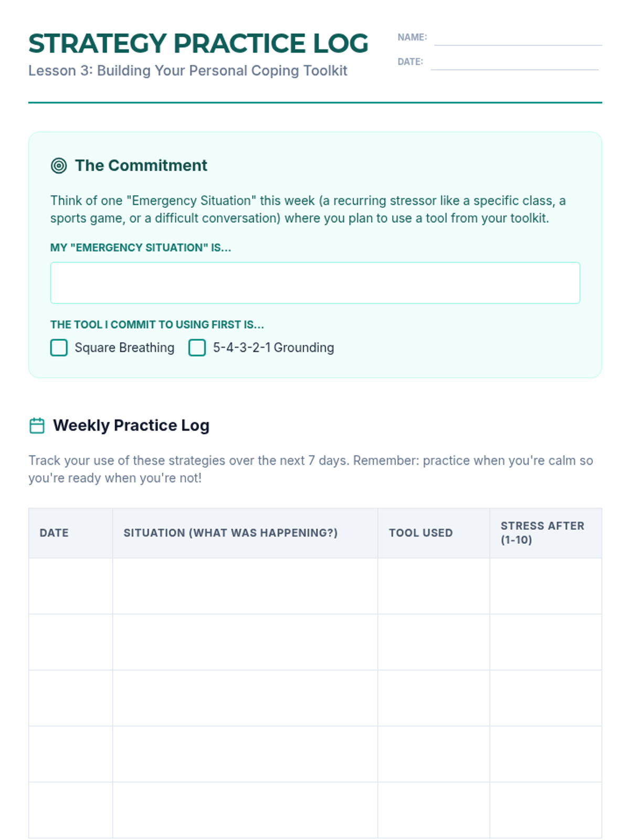630x840 pixels.
Task: Tick the 5-4-3-2-1 Grounding checkbox
Action: pyautogui.click(x=197, y=348)
